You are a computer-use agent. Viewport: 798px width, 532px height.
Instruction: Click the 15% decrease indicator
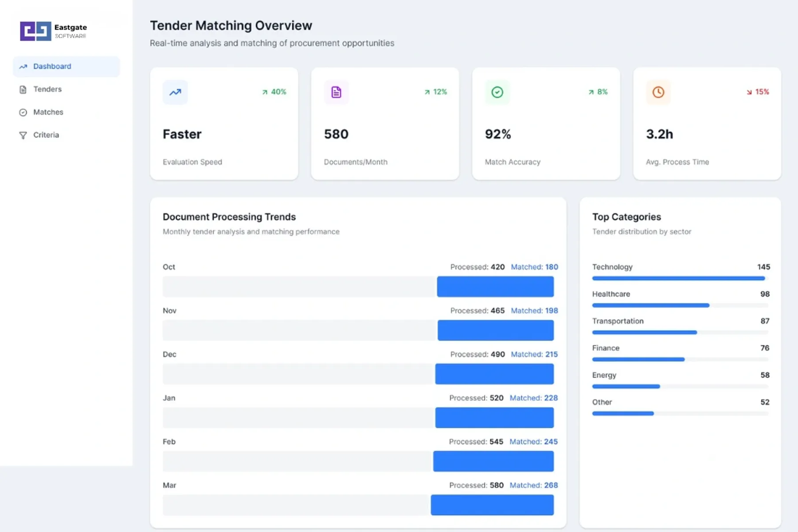click(x=758, y=92)
